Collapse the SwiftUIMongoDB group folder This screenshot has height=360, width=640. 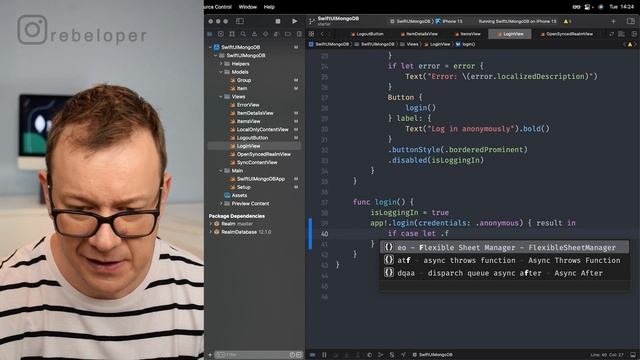(216, 56)
